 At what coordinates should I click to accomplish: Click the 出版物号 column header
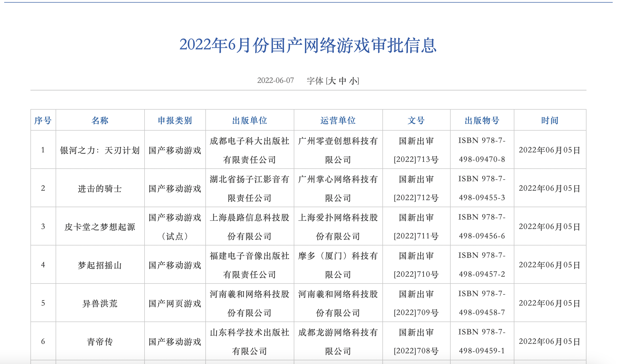coord(482,120)
